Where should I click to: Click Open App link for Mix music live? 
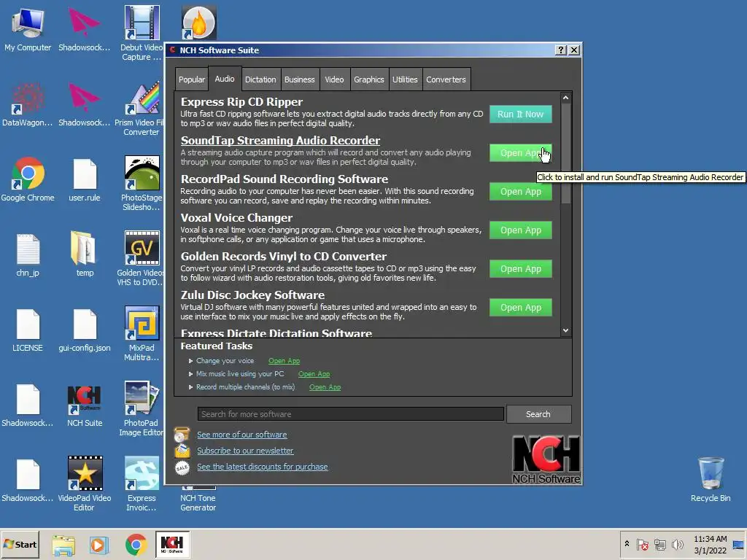[x=314, y=374]
